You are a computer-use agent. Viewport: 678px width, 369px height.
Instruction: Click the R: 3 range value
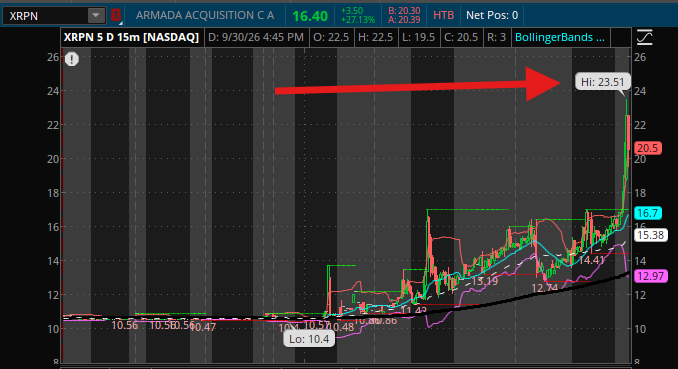[x=496, y=38]
